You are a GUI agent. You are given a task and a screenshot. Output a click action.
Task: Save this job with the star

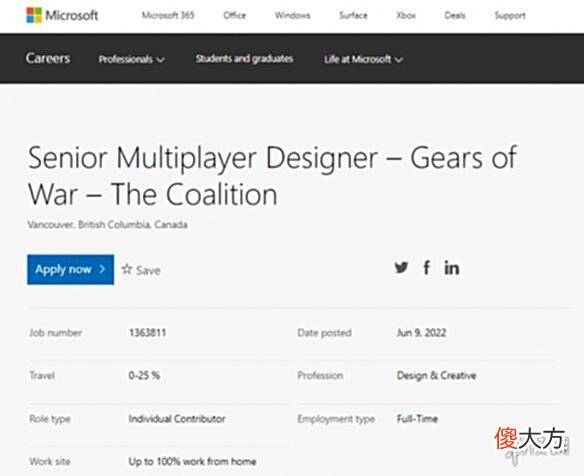(141, 270)
